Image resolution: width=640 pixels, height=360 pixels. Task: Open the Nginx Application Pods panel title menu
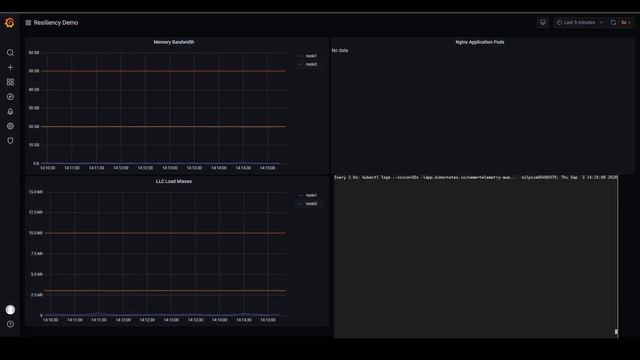480,42
